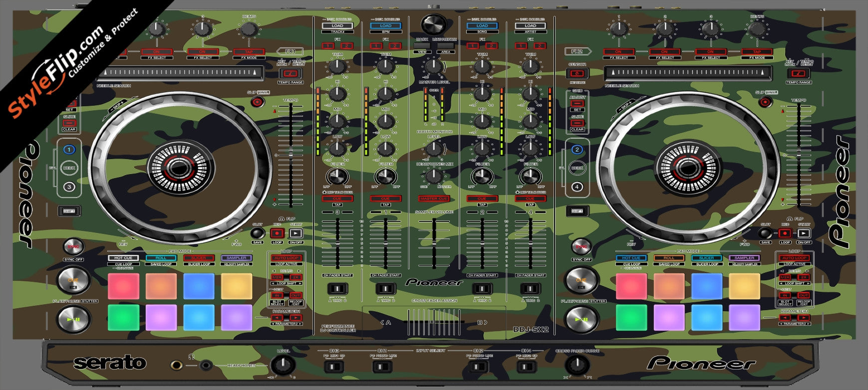
Task: Click front panel headphones LEVEL knob
Action: click(x=283, y=366)
